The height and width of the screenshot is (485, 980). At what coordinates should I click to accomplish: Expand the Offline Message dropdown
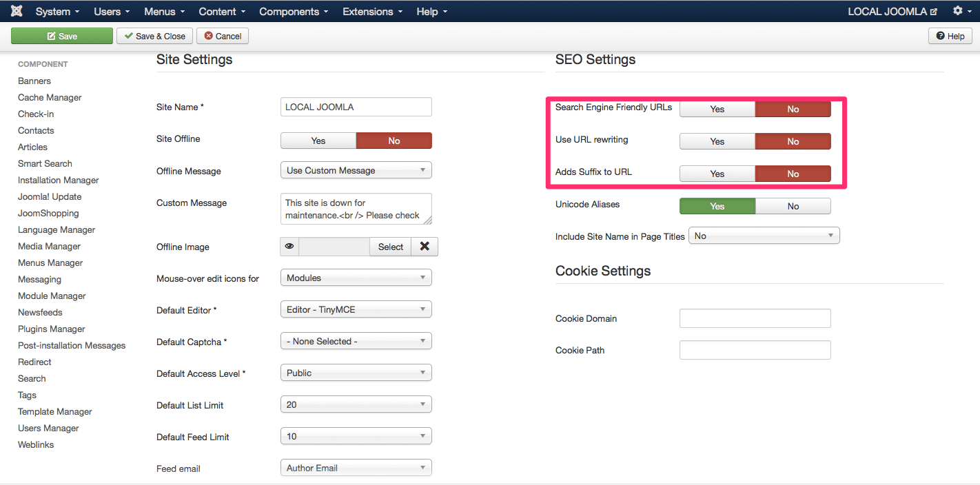(x=356, y=170)
